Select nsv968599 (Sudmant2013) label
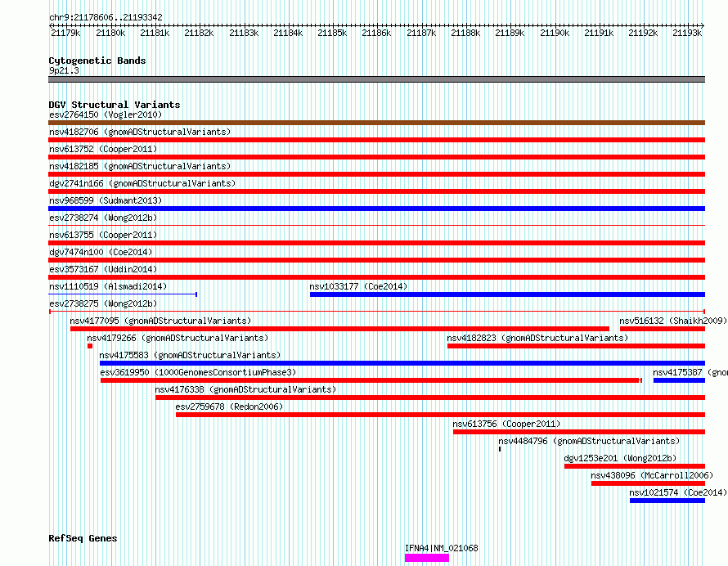 pyautogui.click(x=106, y=200)
